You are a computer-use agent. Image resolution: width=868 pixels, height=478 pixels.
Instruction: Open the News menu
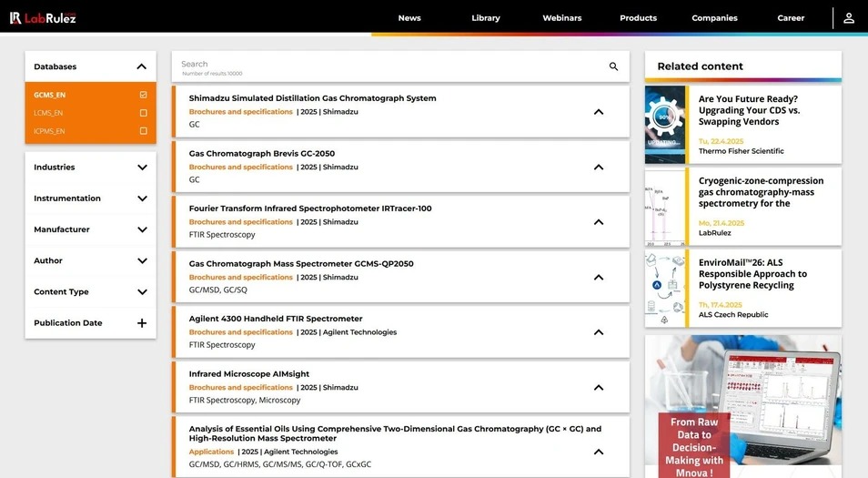coord(409,17)
